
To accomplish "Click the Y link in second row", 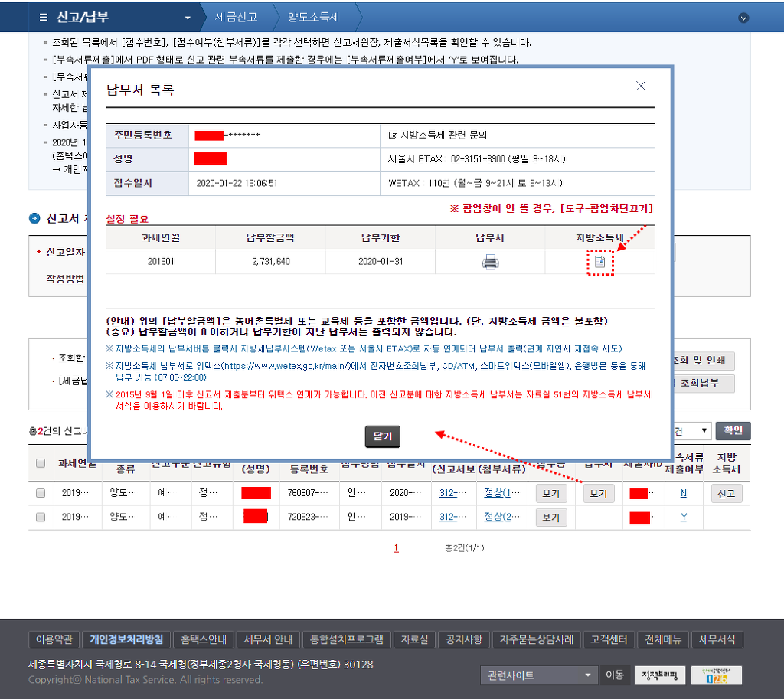I will (x=684, y=517).
